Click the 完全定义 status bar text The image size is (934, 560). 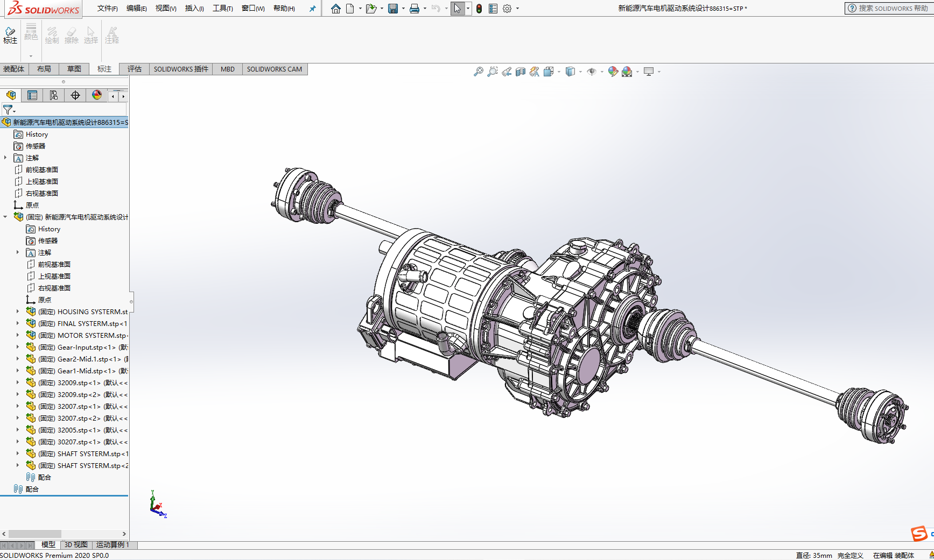[x=851, y=556]
